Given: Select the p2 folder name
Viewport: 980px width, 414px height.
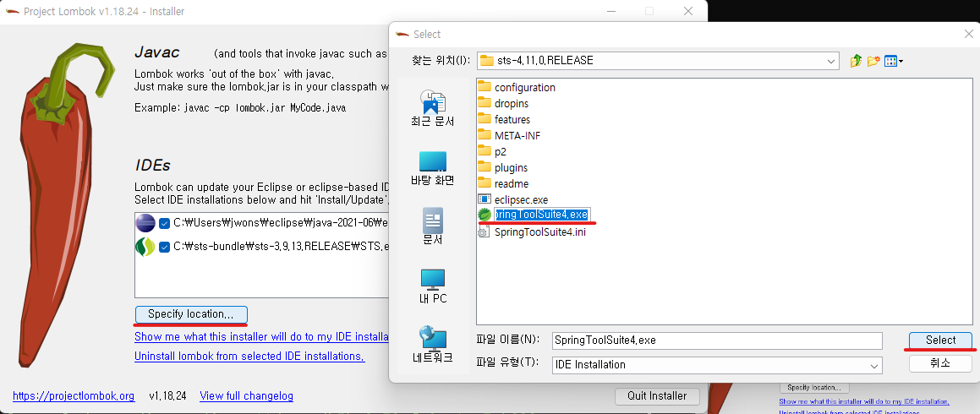Looking at the screenshot, I should pyautogui.click(x=500, y=152).
